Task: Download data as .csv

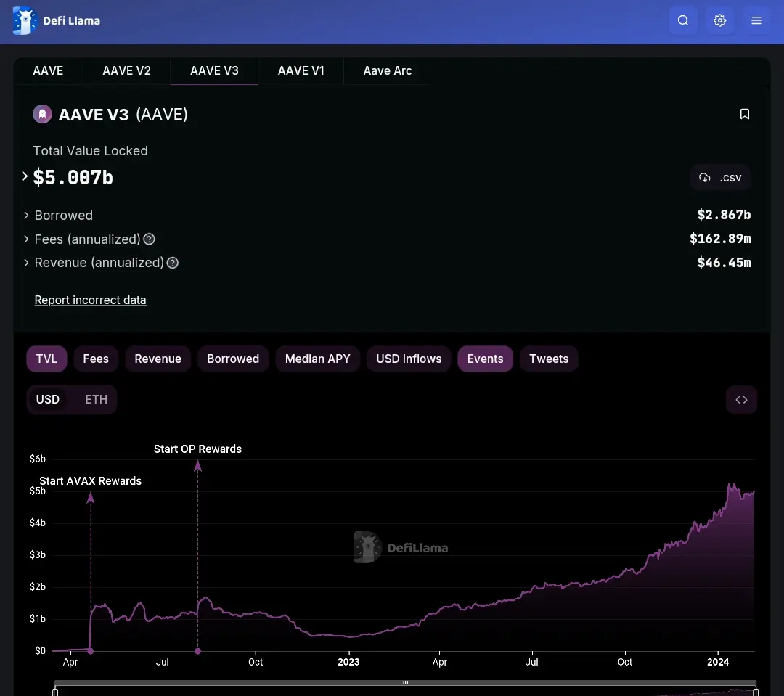Action: 721,178
